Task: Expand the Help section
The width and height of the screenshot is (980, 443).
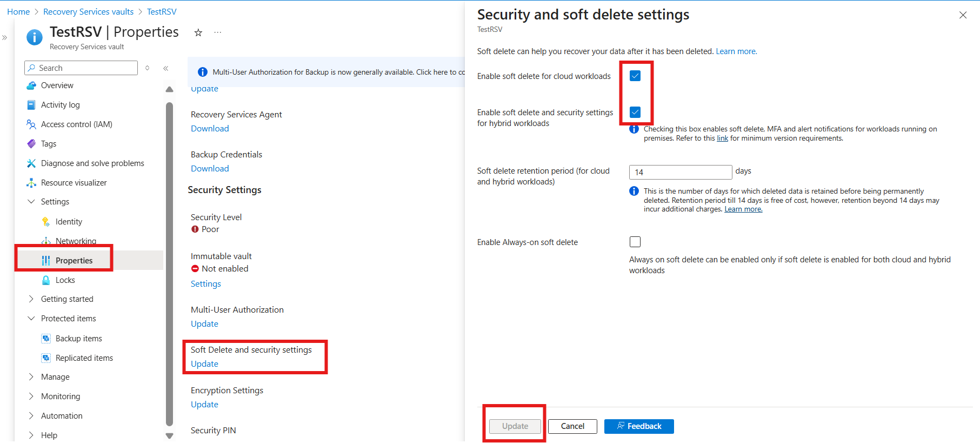Action: pos(31,435)
